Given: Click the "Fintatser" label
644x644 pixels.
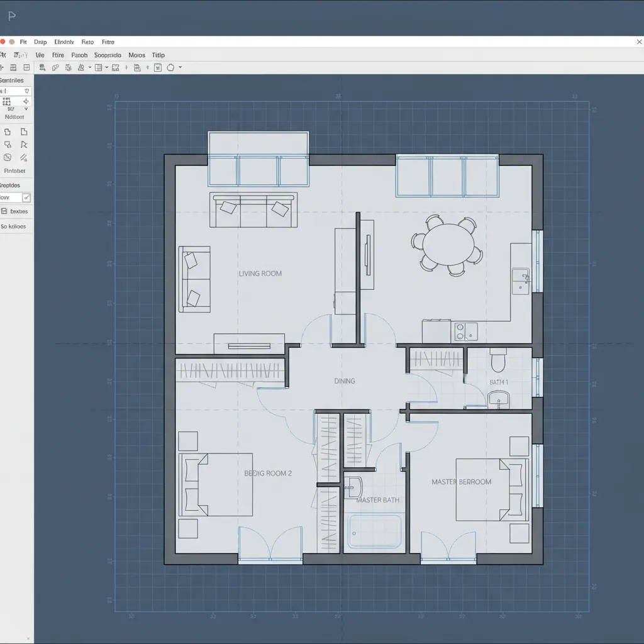Looking at the screenshot, I should pyautogui.click(x=15, y=170).
